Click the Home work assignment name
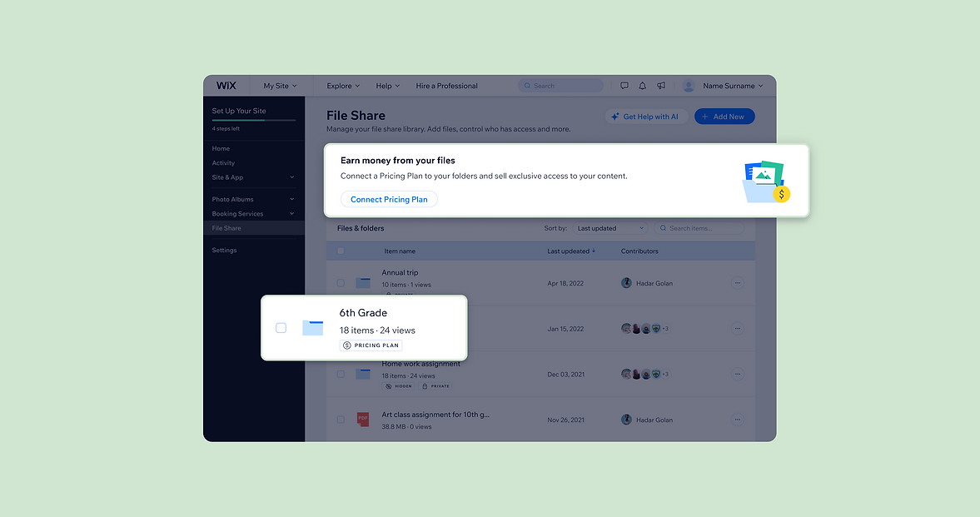Image resolution: width=980 pixels, height=517 pixels. 420,364
